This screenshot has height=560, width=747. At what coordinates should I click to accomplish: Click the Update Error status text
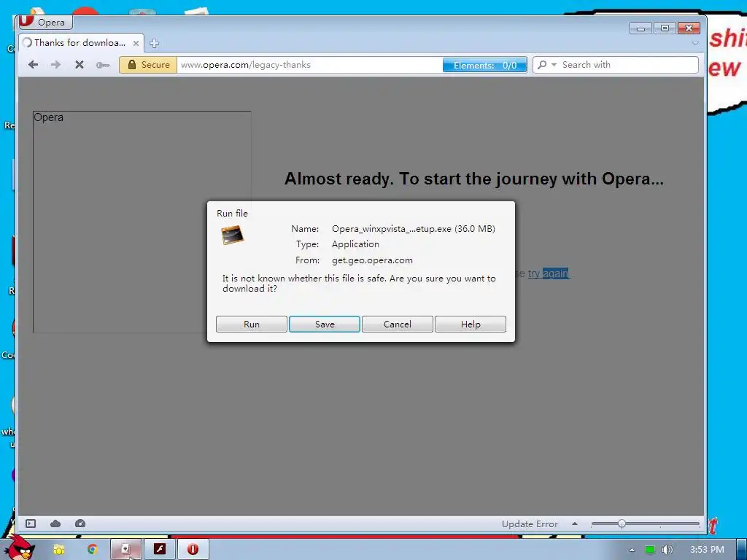530,524
